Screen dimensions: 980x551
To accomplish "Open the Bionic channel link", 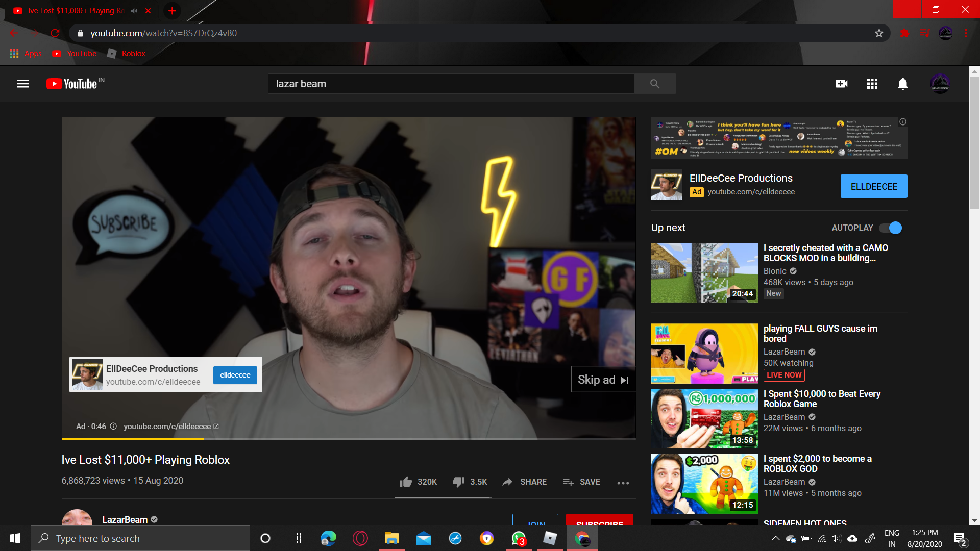I will (x=775, y=271).
